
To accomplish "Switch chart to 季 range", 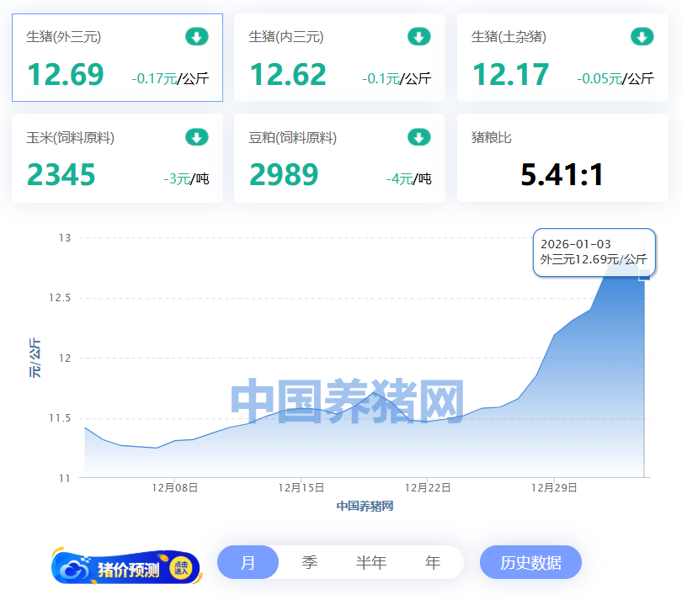I will coord(310,563).
